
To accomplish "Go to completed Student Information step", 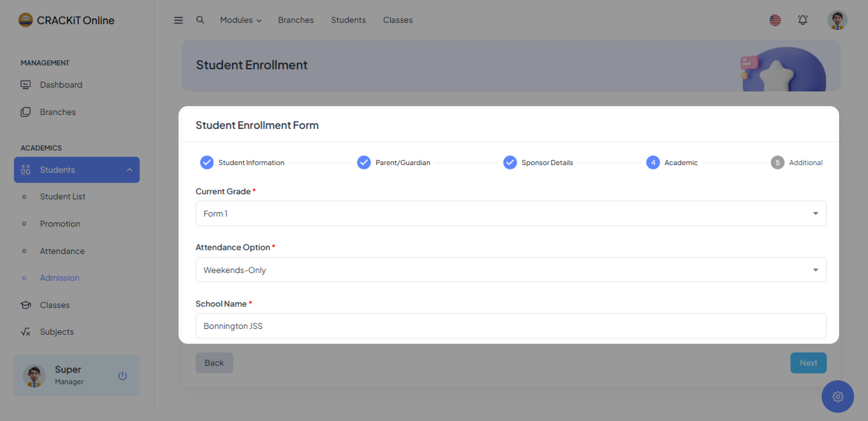I will click(207, 163).
